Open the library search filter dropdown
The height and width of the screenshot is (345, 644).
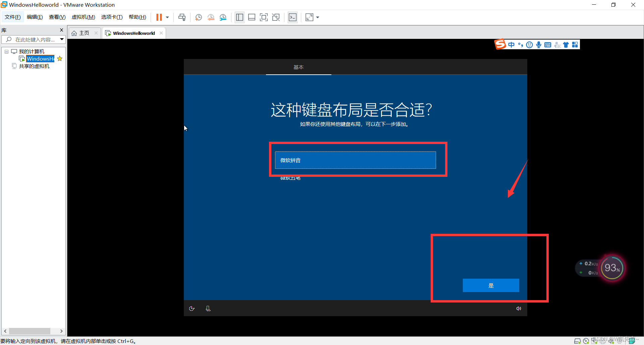(62, 40)
